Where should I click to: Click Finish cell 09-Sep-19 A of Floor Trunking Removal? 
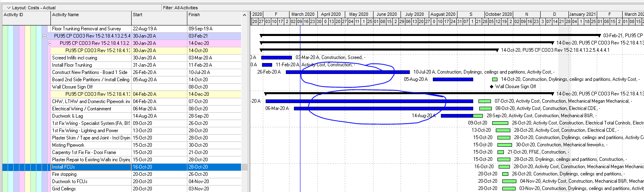tap(214, 29)
